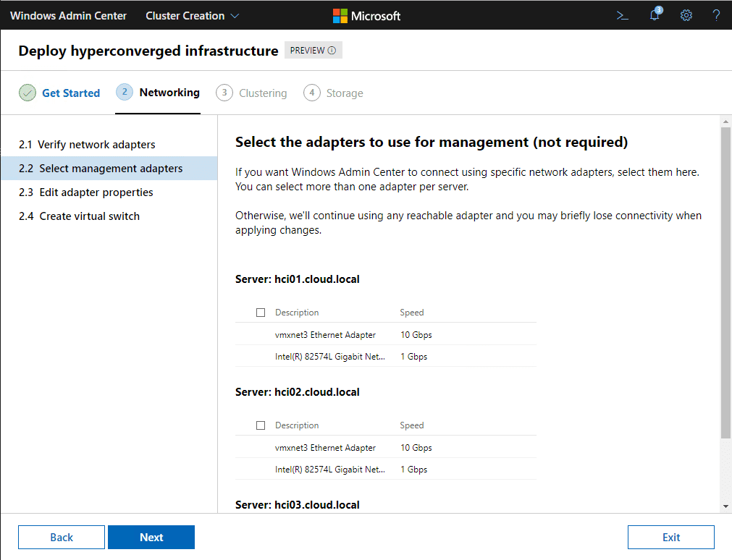Click the Next button
Image resolution: width=732 pixels, height=560 pixels.
(x=151, y=537)
